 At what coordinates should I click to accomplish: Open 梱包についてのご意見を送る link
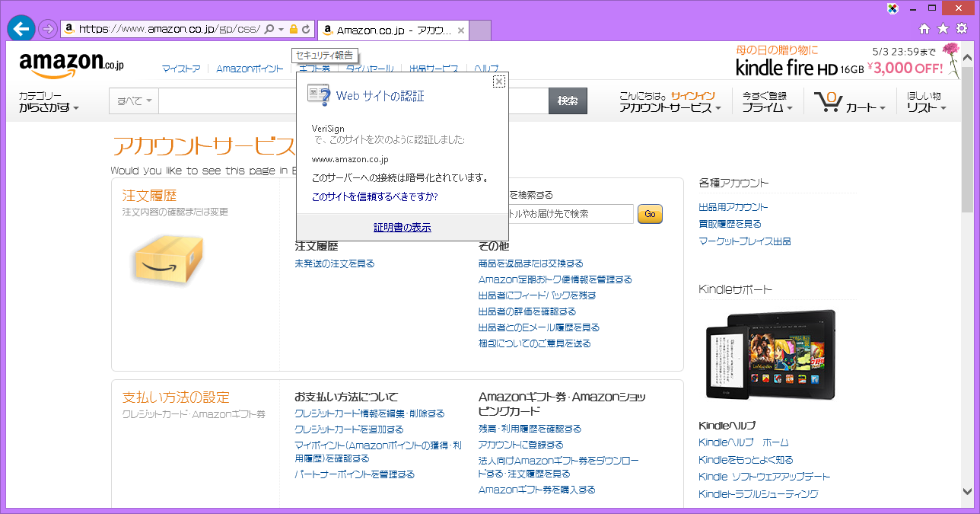[x=535, y=343]
